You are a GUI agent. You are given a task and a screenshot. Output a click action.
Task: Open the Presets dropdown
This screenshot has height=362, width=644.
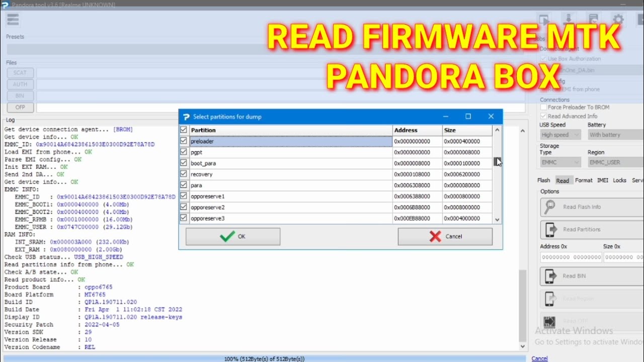pyautogui.click(x=265, y=49)
